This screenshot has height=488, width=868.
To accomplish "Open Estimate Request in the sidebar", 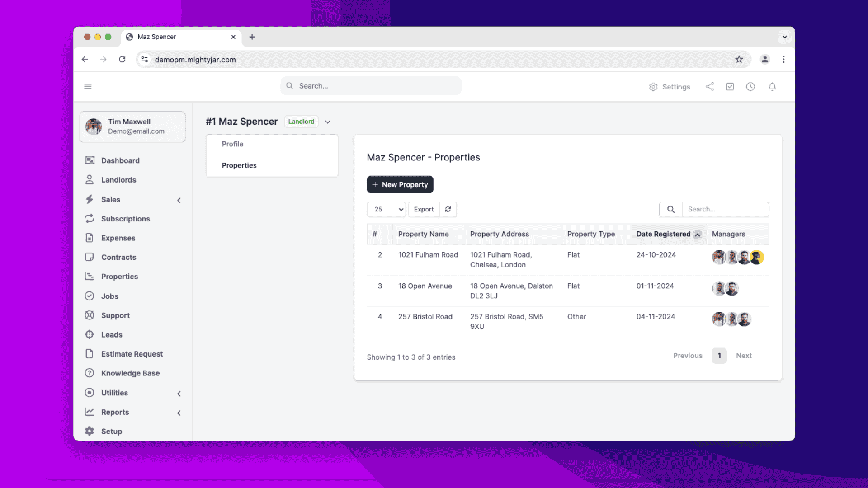I will pyautogui.click(x=132, y=354).
